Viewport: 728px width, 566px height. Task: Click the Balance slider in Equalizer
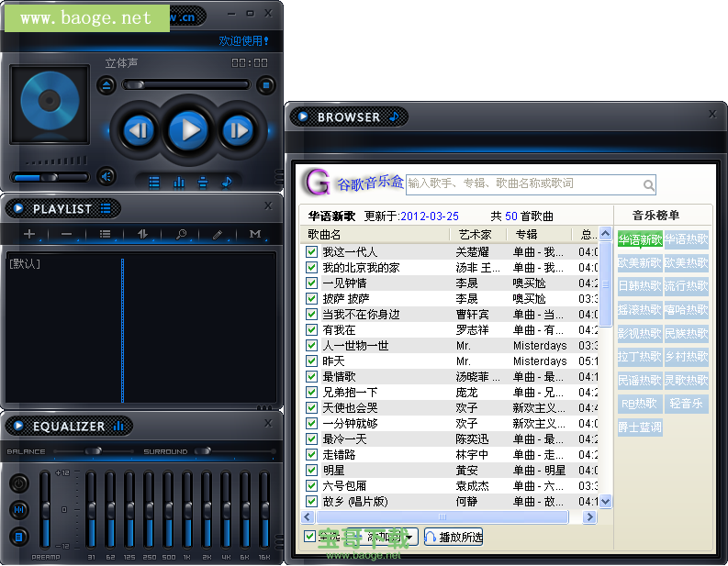coord(94,451)
